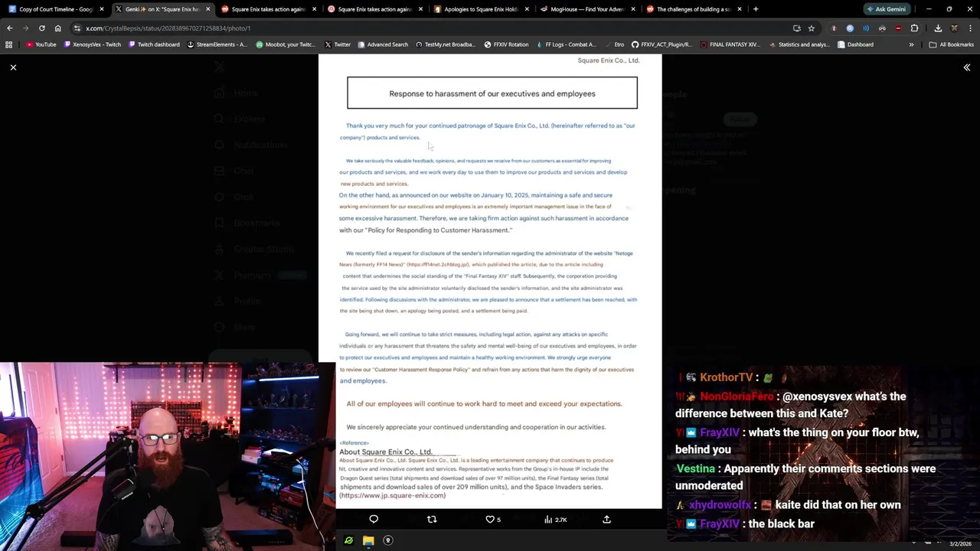Open FF Logs - Combat bookmark
The width and height of the screenshot is (980, 551).
point(565,44)
